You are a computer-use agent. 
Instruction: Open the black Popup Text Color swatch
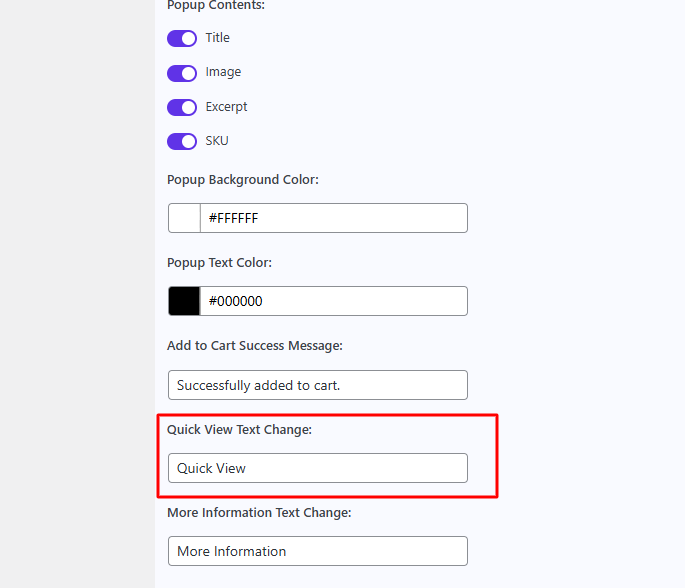click(x=184, y=301)
